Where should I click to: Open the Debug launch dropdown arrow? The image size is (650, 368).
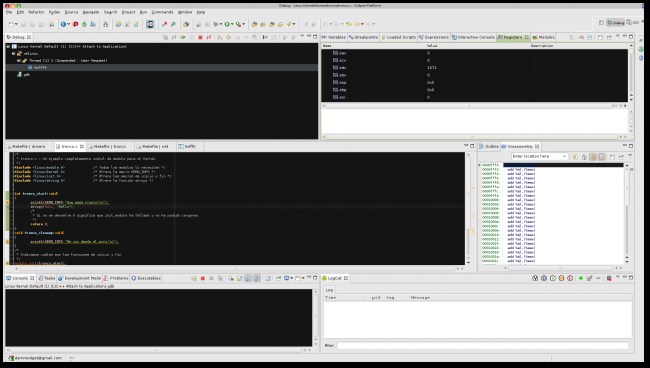coord(221,24)
